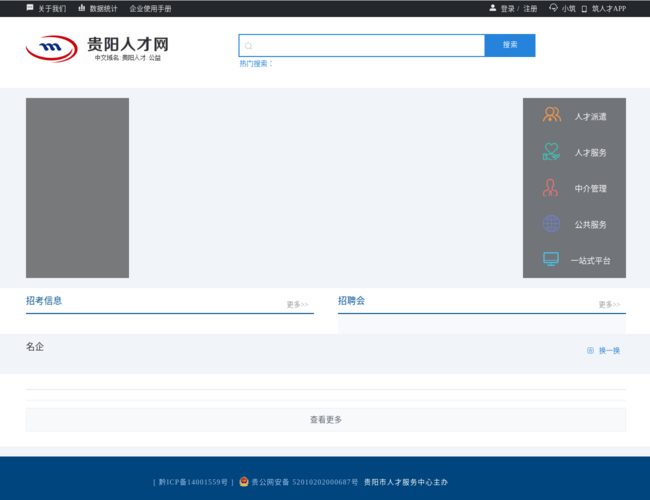Click the police badge icon in footer

[x=244, y=481]
